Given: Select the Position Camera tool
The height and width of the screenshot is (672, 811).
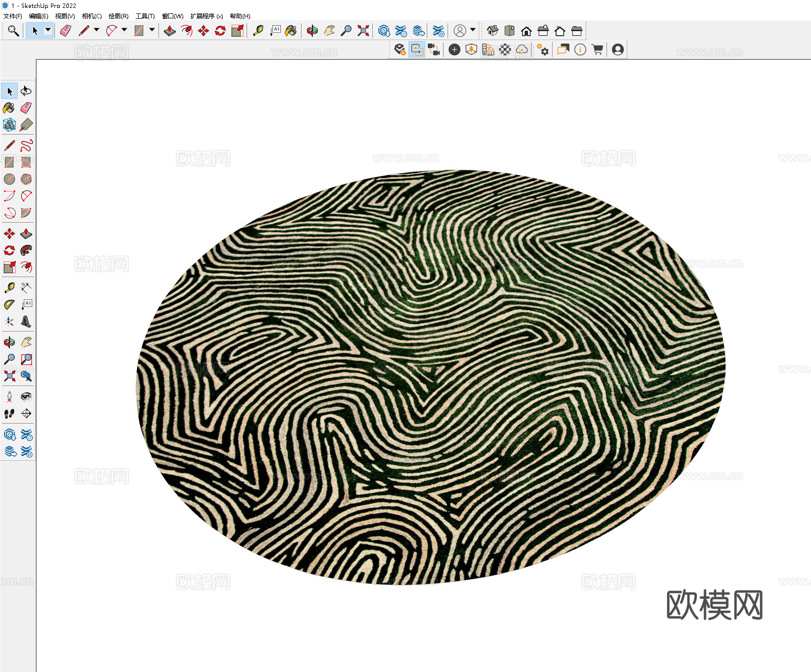Looking at the screenshot, I should (x=9, y=397).
